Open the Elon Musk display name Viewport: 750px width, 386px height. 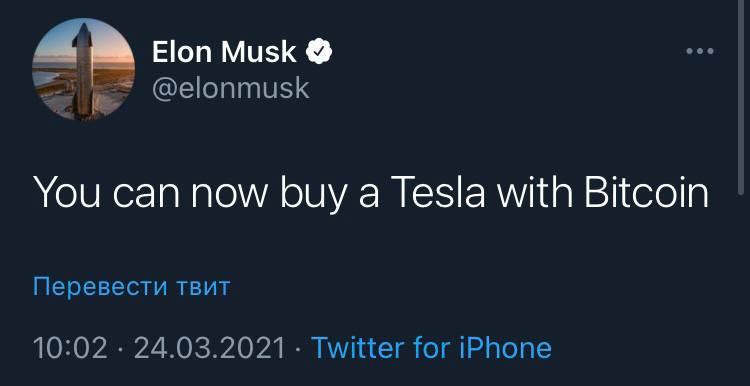coord(224,52)
